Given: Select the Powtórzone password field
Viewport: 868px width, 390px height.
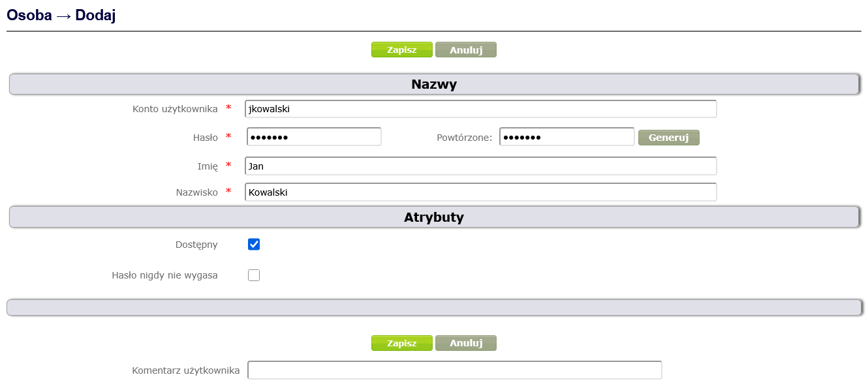Looking at the screenshot, I should 566,137.
